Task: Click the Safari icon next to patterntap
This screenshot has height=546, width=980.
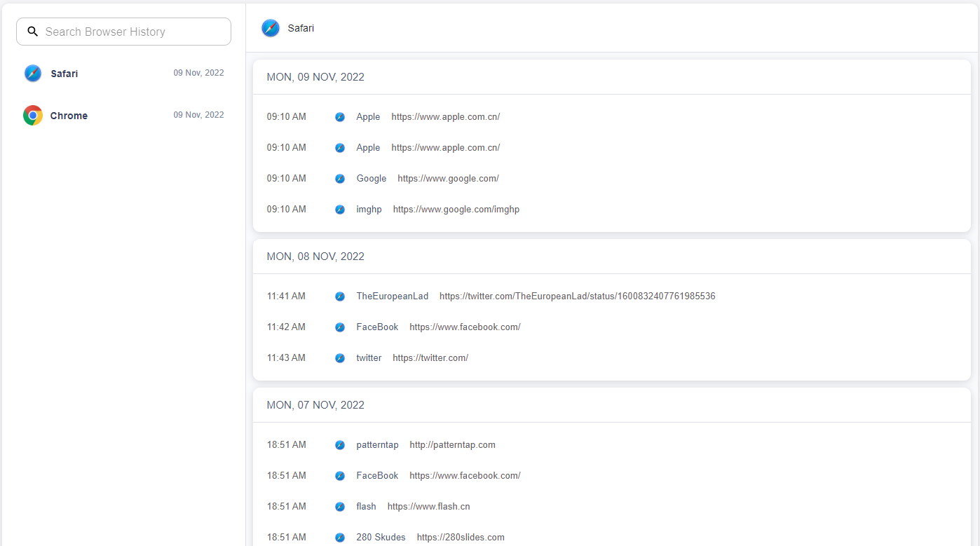Action: (x=340, y=444)
